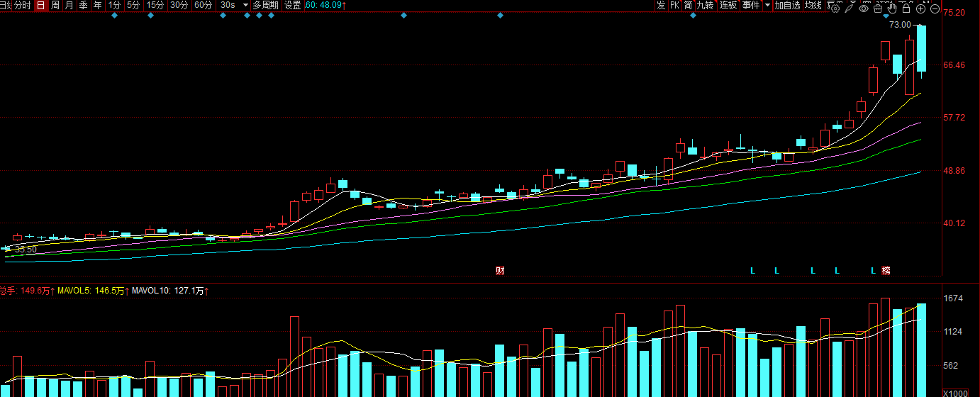Select the 15分 period tab

[155, 5]
